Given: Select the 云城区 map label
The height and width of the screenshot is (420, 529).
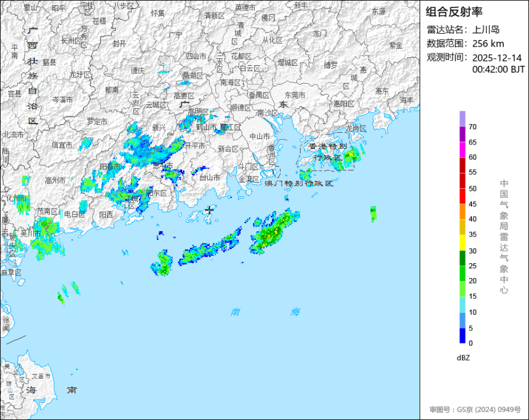Looking at the screenshot, I should pyautogui.click(x=156, y=105).
